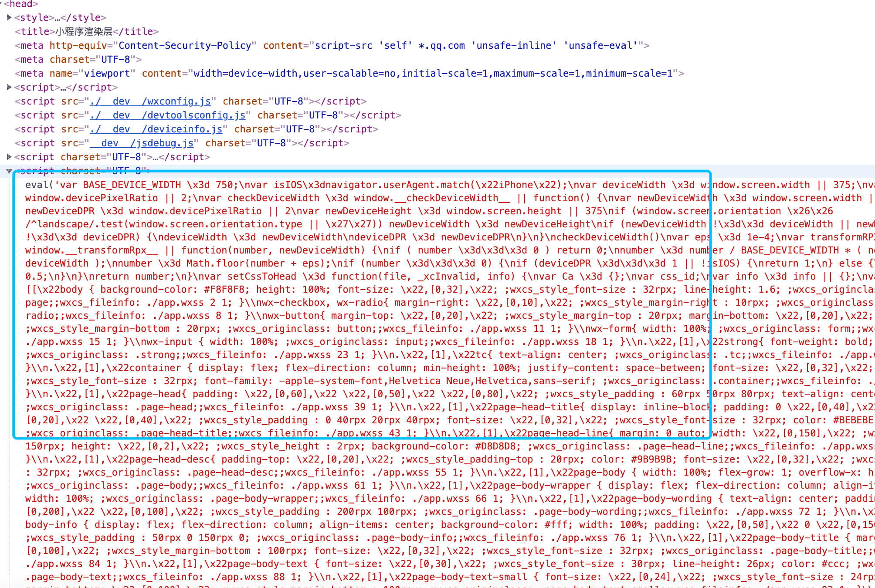Open the jsdebug.js source link
Image resolution: width=875 pixels, height=588 pixels.
142,143
